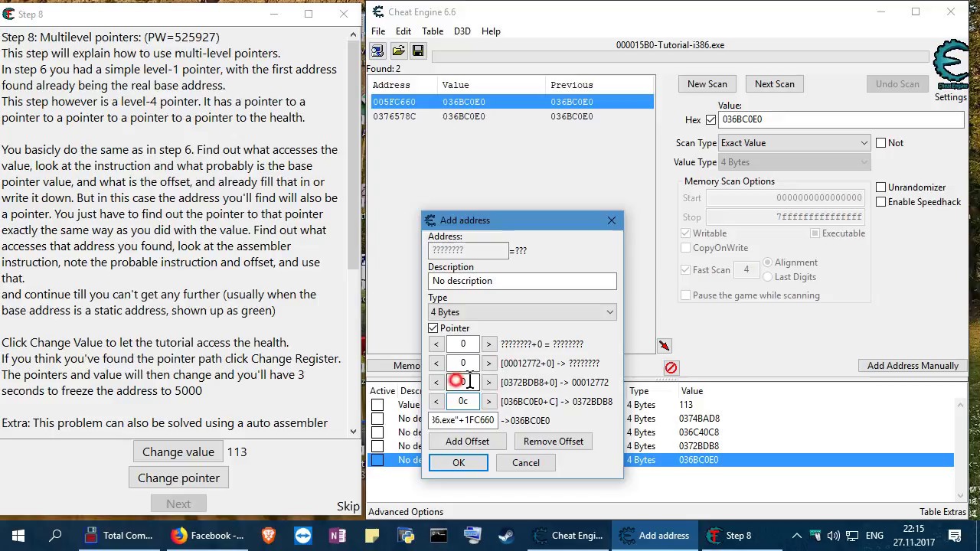Click the red arrow add-to-list icon
This screenshot has width=980, height=551.
[x=664, y=346]
